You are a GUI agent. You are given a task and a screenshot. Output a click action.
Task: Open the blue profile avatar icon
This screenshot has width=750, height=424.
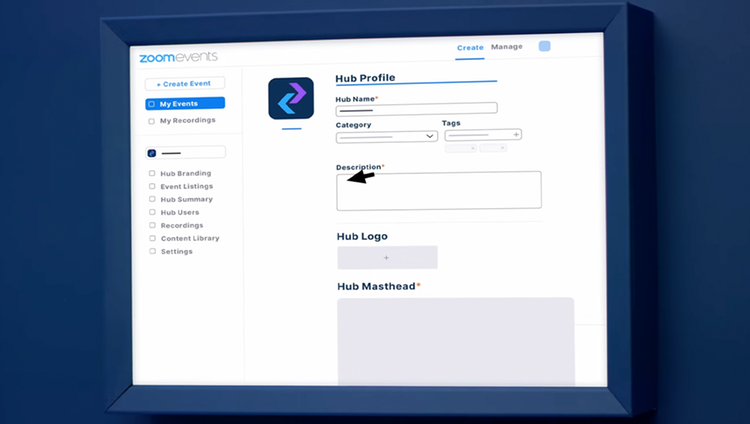544,46
